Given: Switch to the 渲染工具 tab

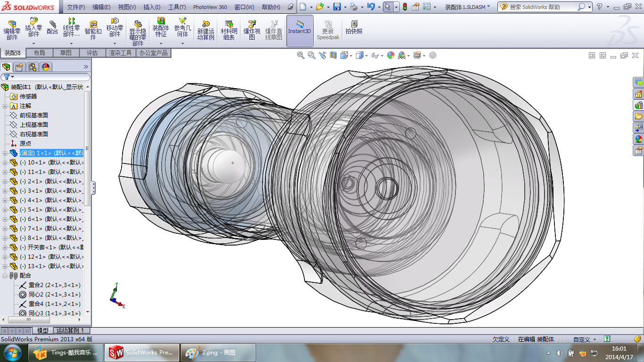Looking at the screenshot, I should pyautogui.click(x=121, y=53).
